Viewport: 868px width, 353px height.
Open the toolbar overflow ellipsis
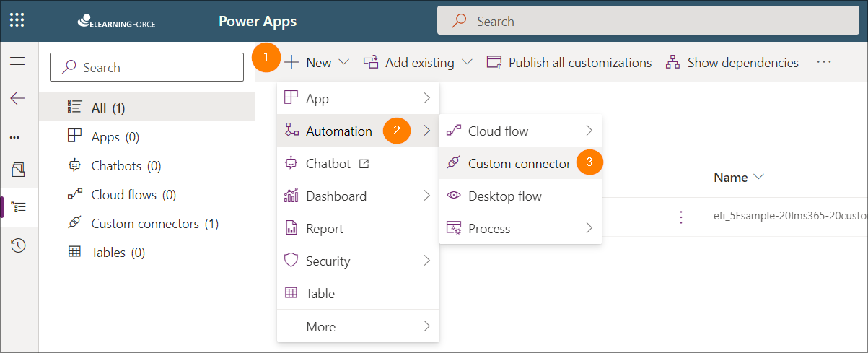[x=824, y=63]
